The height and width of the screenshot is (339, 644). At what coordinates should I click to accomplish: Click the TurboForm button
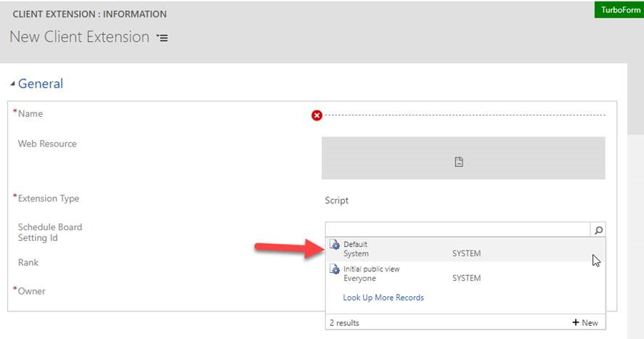coord(619,10)
